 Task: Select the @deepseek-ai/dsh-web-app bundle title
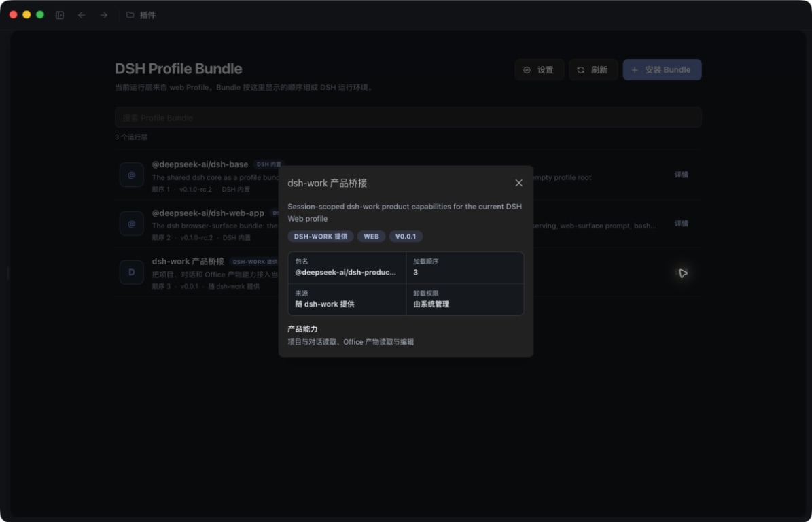[208, 213]
